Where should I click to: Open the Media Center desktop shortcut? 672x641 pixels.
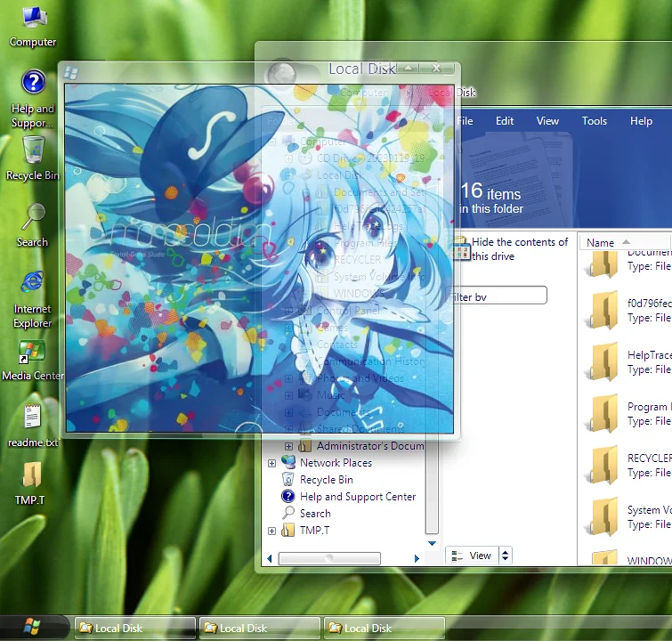33,351
